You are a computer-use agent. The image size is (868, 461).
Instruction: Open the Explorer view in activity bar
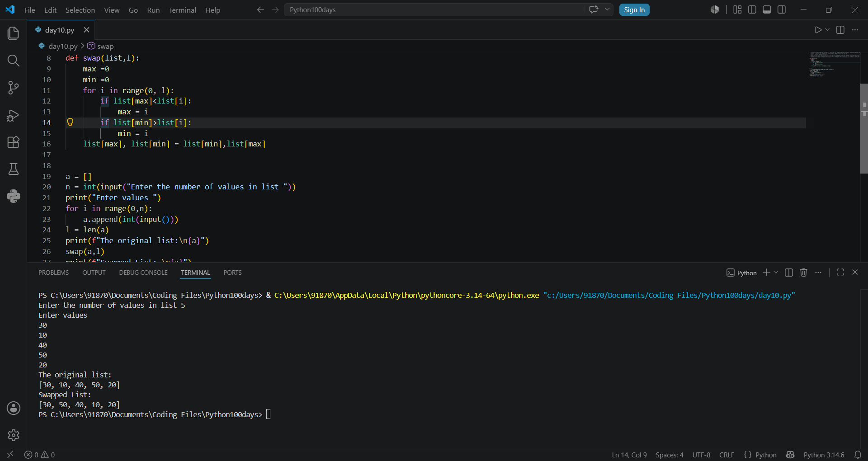click(x=14, y=33)
